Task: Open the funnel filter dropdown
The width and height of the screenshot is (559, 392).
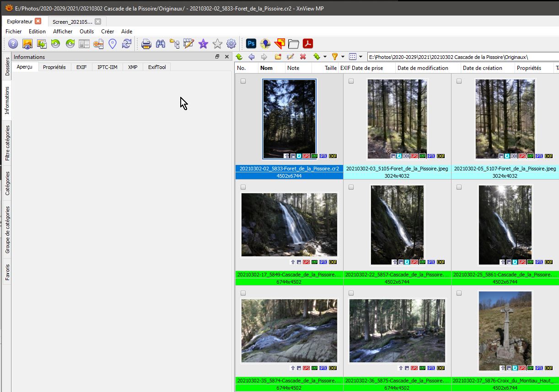Action: click(343, 57)
